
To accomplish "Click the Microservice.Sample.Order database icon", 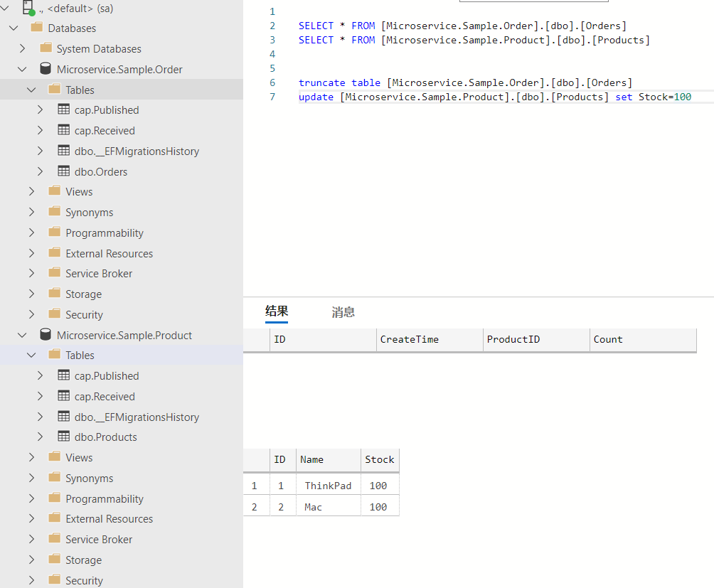I will (46, 69).
